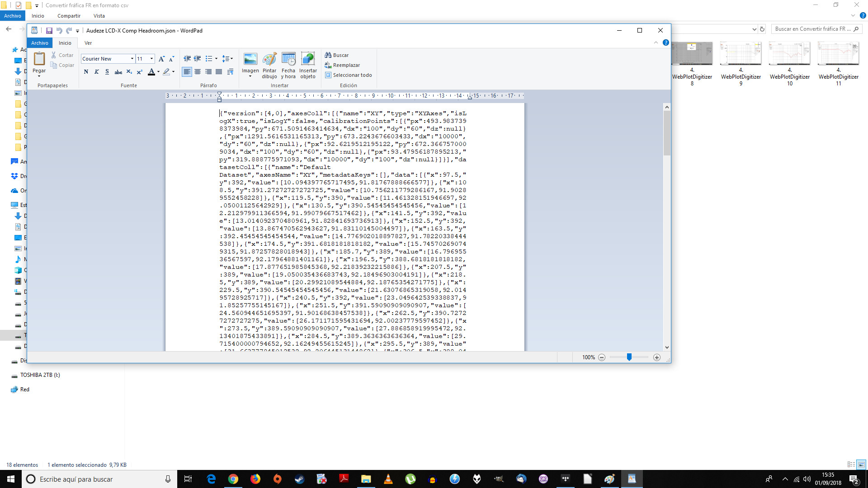Screen dimensions: 868x488
Task: Open the WordPad Archivo menu
Action: click(40, 43)
